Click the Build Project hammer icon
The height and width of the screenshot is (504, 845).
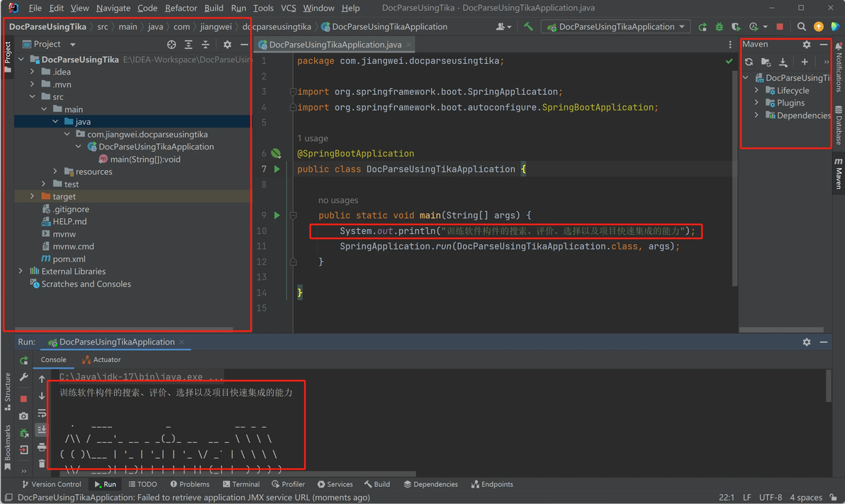[x=528, y=27]
